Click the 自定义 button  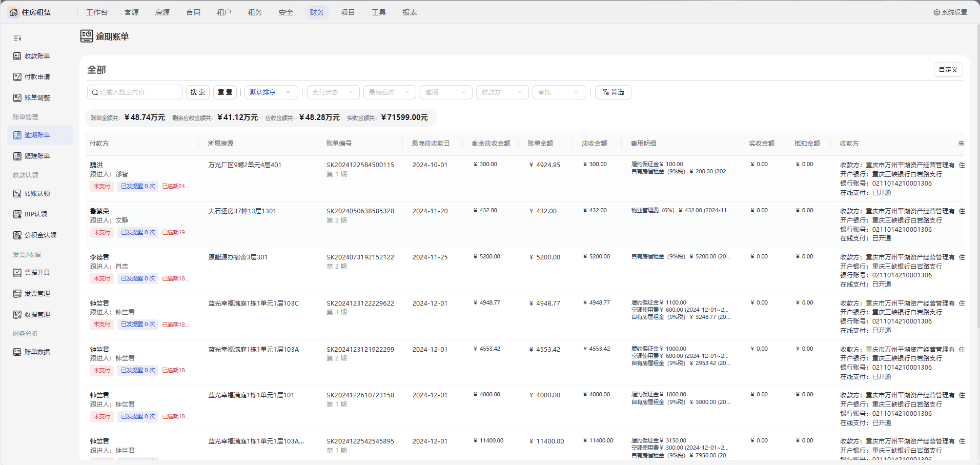click(x=948, y=70)
